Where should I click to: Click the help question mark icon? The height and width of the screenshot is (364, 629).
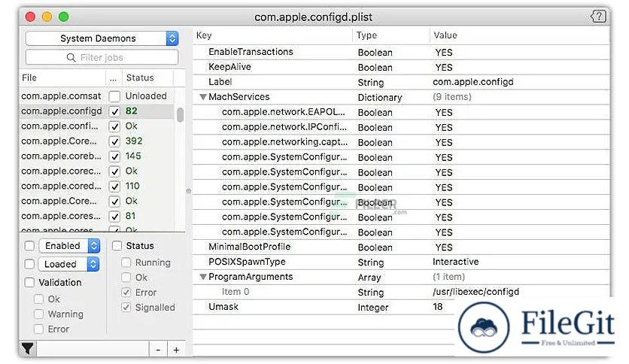coord(598,17)
